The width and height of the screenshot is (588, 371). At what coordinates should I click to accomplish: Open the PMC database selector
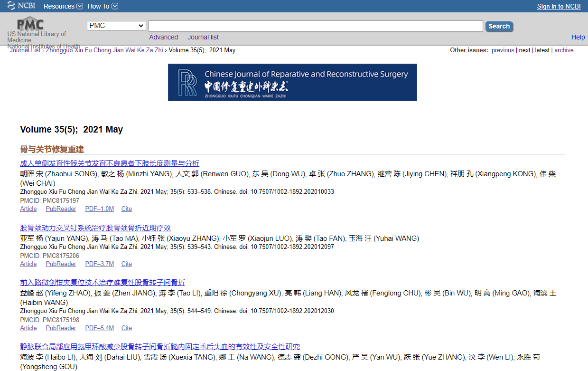coord(116,26)
